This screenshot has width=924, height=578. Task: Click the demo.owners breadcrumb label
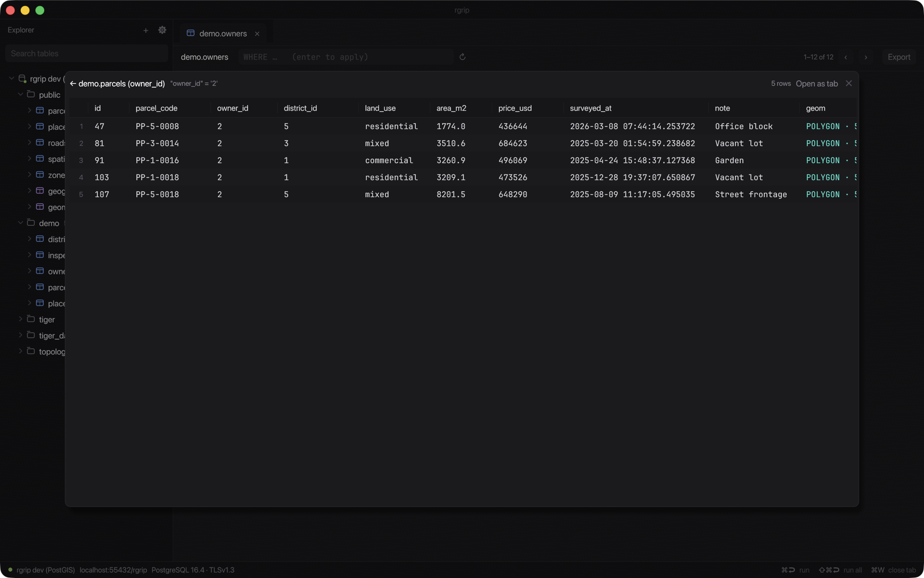205,57
